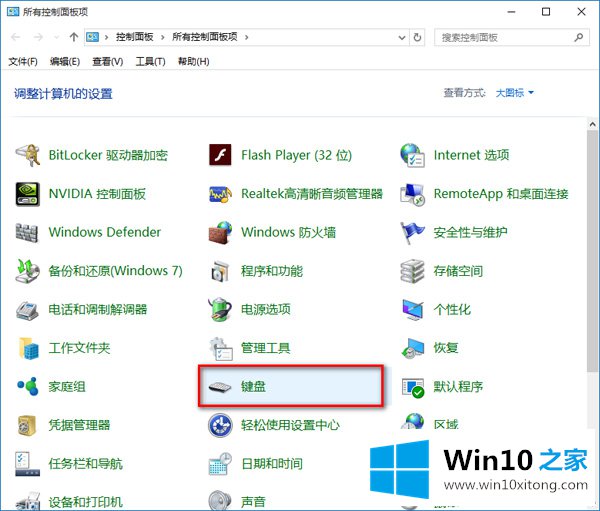The height and width of the screenshot is (511, 600).
Task: Open Flash Player (32 位) icon
Action: [220, 155]
